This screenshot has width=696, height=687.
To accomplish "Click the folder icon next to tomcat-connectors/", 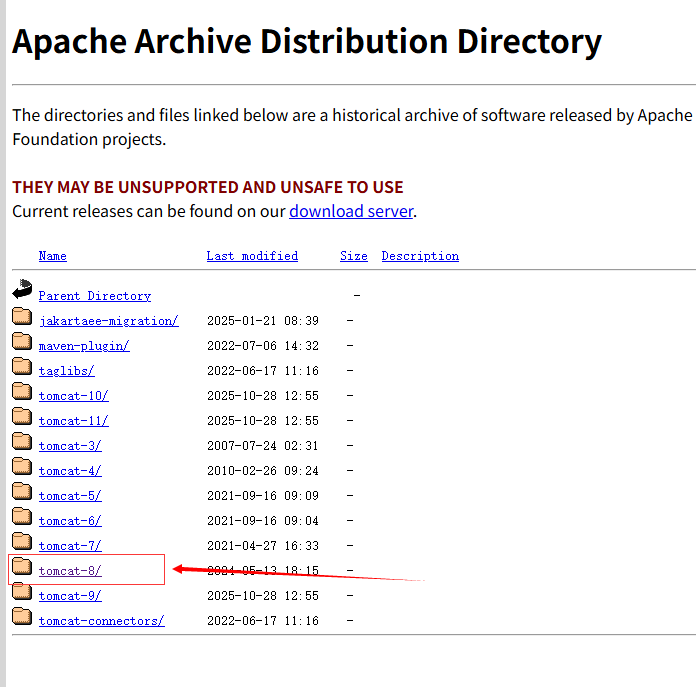I will [x=22, y=616].
